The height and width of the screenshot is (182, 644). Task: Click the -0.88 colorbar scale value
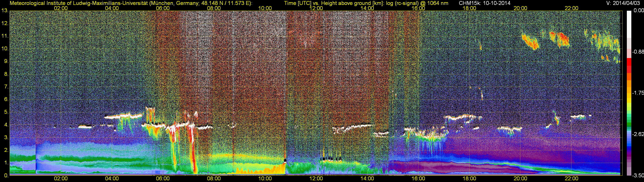(x=638, y=52)
